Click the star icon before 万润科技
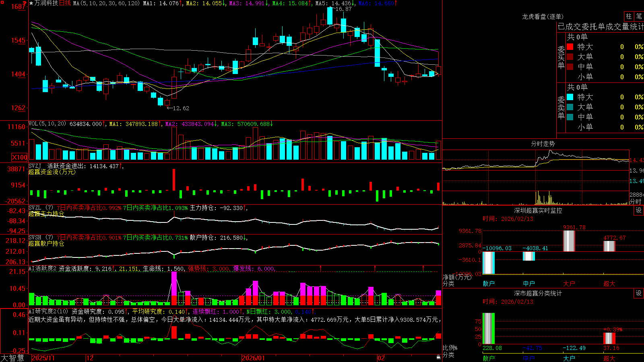This screenshot has height=362, width=644. pos(31,3)
